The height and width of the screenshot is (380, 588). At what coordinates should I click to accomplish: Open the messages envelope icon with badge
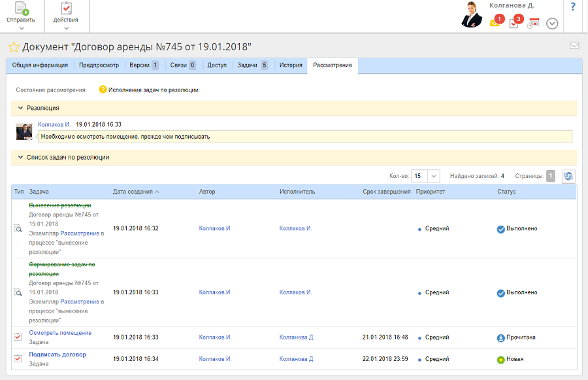click(495, 22)
